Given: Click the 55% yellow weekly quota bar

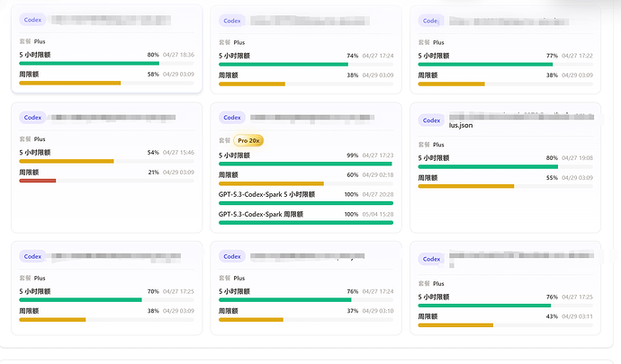Looking at the screenshot, I should click(506, 186).
